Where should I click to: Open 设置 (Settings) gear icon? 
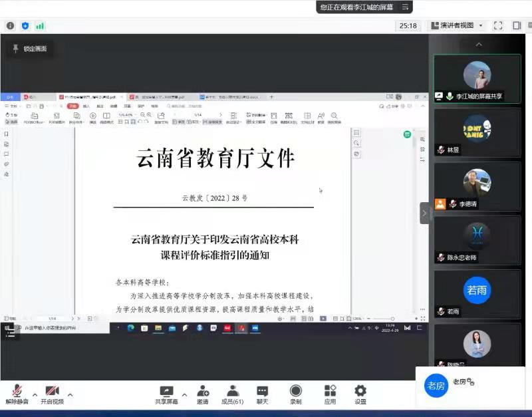(360, 394)
